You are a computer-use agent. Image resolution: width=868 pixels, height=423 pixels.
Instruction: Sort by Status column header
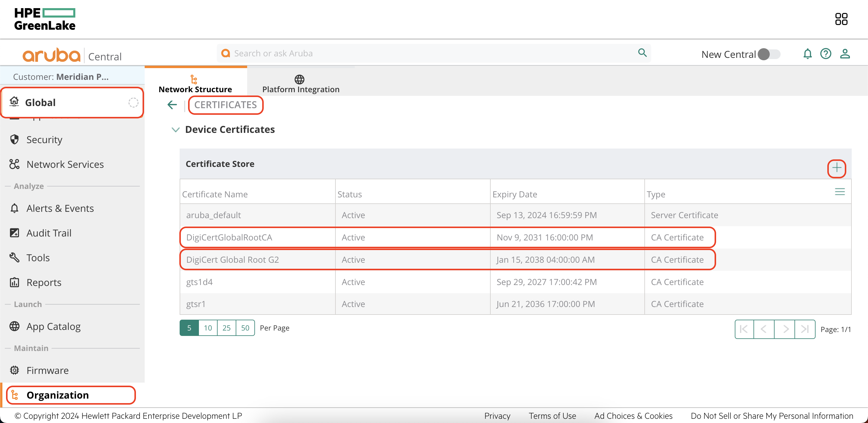(349, 194)
